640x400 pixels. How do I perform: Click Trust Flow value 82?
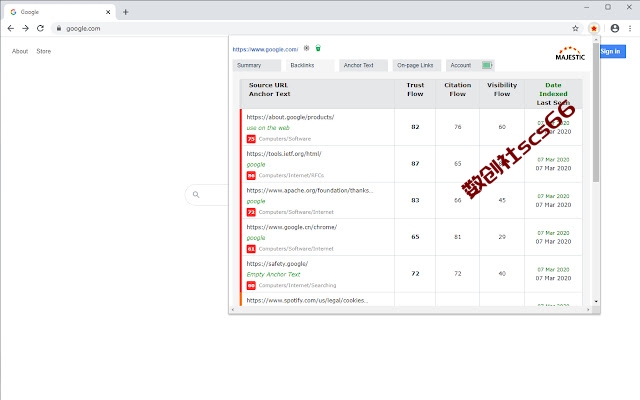coord(415,127)
